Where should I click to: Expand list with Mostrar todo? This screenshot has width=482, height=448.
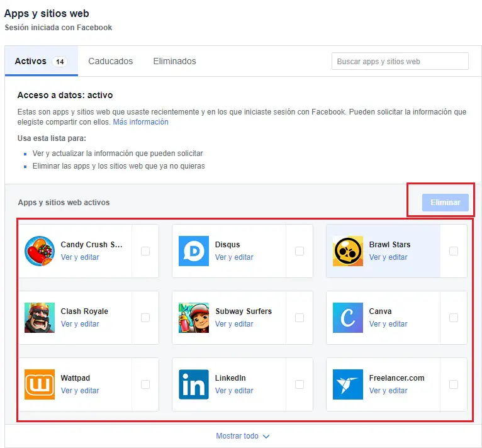coord(242,436)
